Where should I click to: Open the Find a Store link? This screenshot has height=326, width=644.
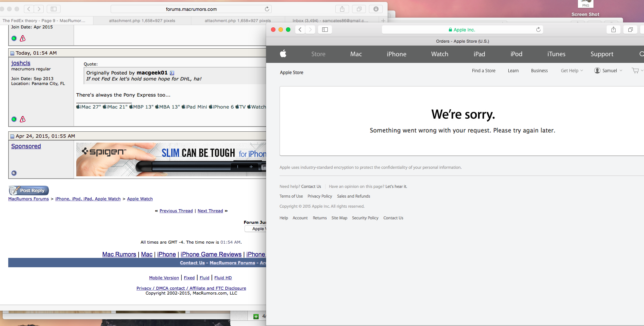click(484, 70)
